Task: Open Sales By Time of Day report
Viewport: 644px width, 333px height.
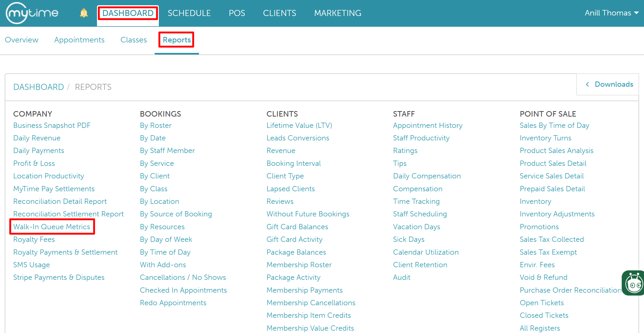Action: [x=555, y=125]
